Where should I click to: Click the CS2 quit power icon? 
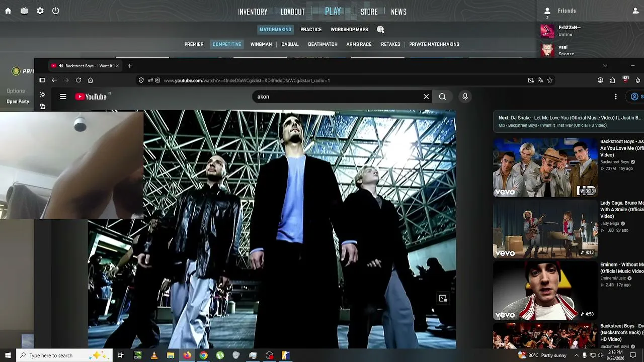[56, 11]
